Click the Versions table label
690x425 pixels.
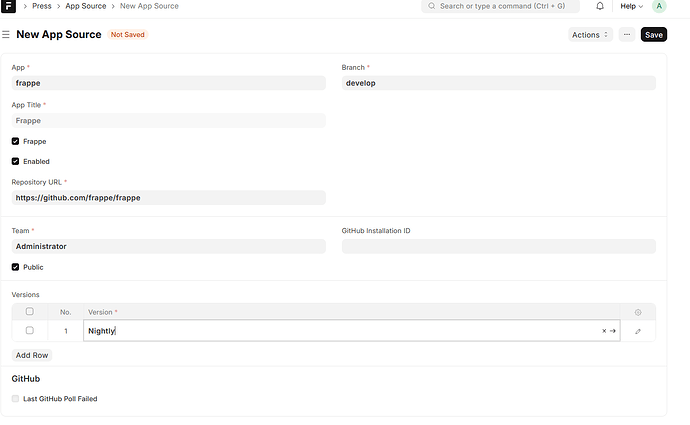coord(26,295)
